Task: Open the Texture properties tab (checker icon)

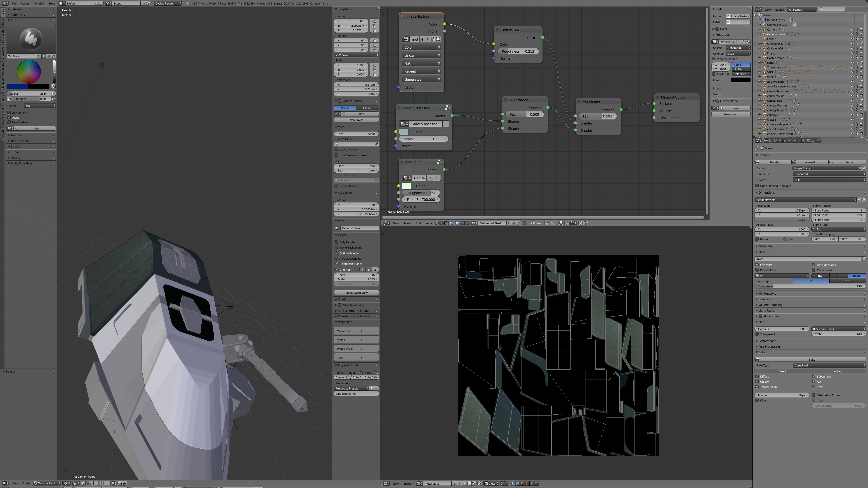Action: tap(809, 141)
